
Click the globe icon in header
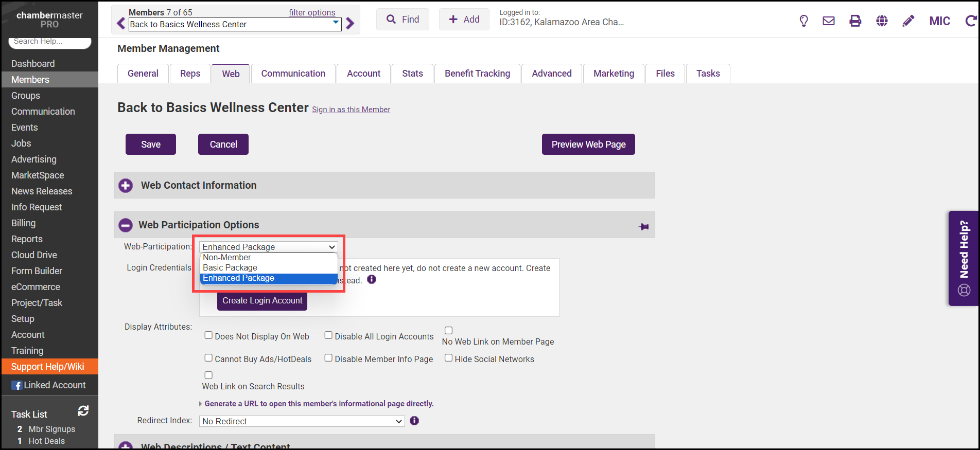click(x=882, y=21)
